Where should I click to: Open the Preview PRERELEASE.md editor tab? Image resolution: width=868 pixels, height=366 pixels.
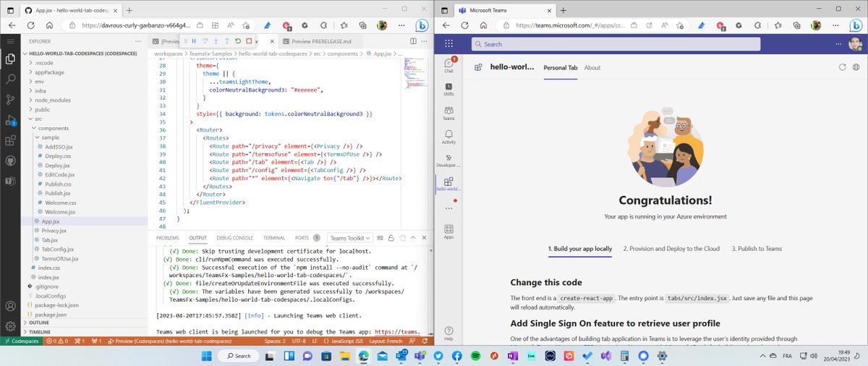pos(321,41)
